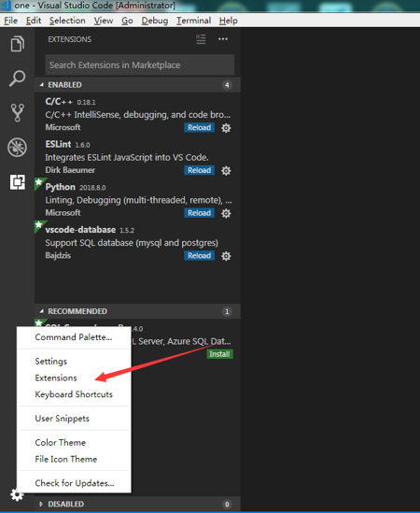The image size is (420, 513).
Task: Select Color Theme in the popup menu
Action: [61, 442]
